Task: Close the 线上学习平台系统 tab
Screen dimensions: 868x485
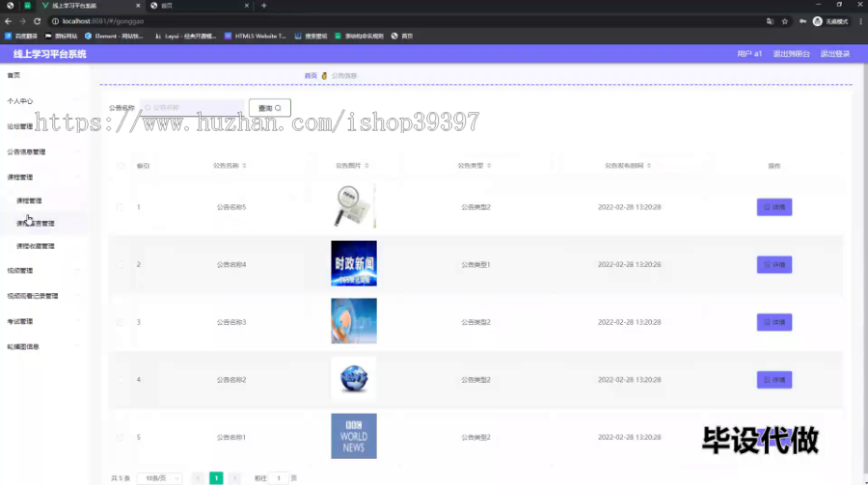Action: 138,6
